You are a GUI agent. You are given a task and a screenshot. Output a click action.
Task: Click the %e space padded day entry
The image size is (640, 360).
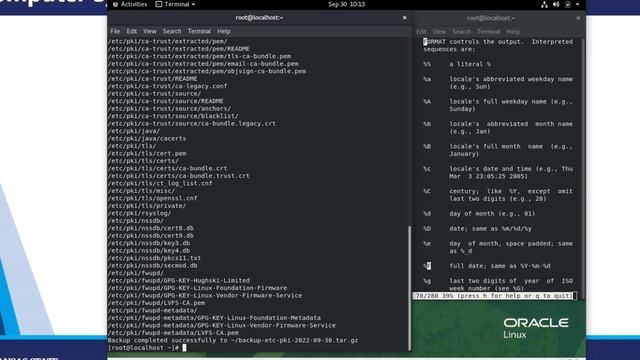pos(498,247)
